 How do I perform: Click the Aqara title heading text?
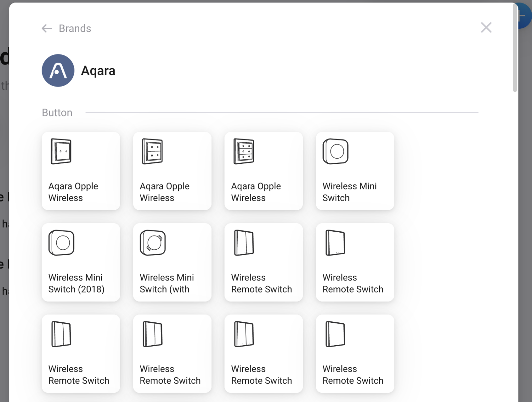click(98, 71)
